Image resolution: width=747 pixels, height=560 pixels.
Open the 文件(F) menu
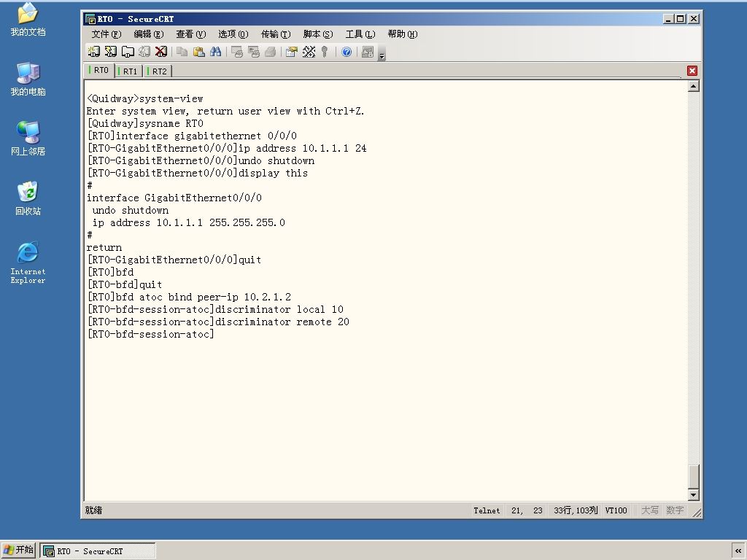pyautogui.click(x=107, y=34)
